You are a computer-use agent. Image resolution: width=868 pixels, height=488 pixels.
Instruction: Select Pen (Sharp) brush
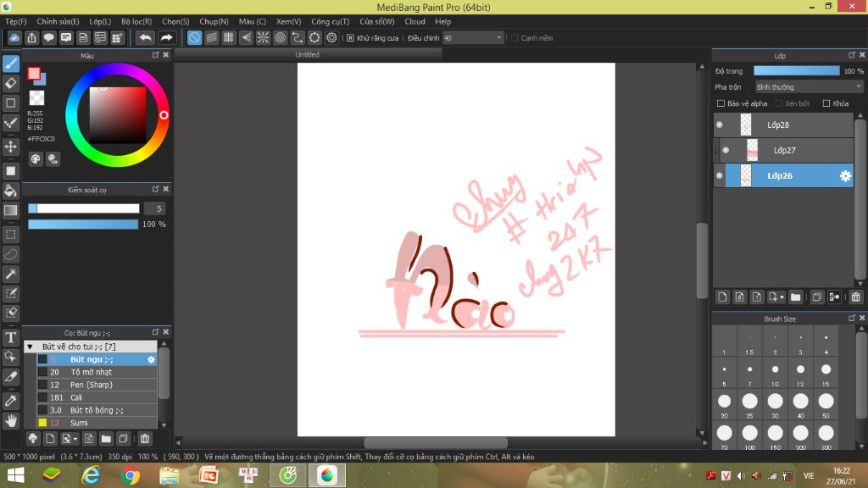(97, 385)
